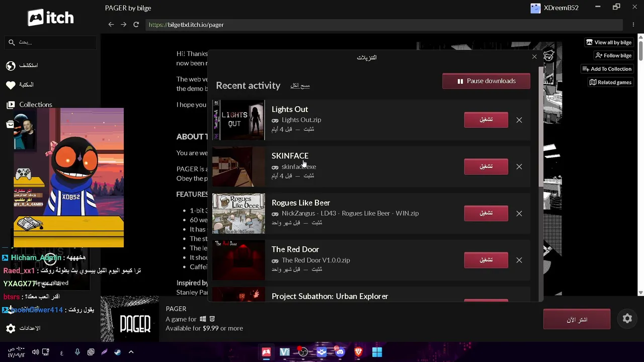Open the XDreemB52 account menu
The image size is (644, 362).
pos(555,8)
